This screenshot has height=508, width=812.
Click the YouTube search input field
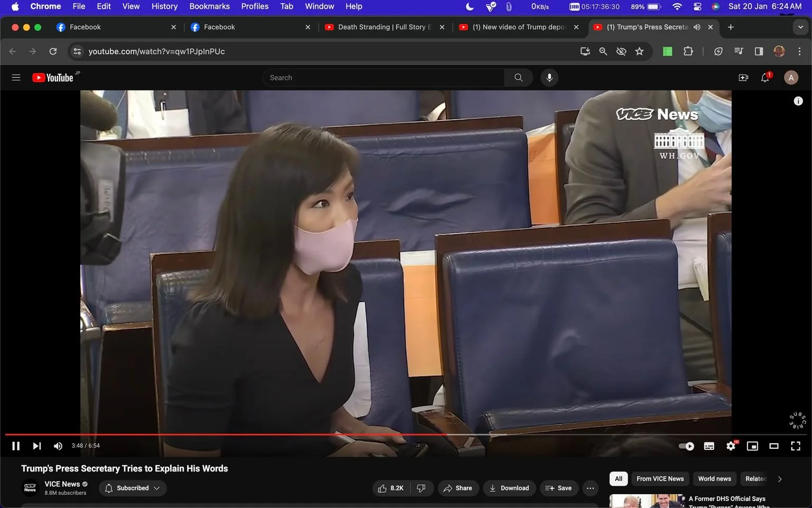click(x=383, y=78)
